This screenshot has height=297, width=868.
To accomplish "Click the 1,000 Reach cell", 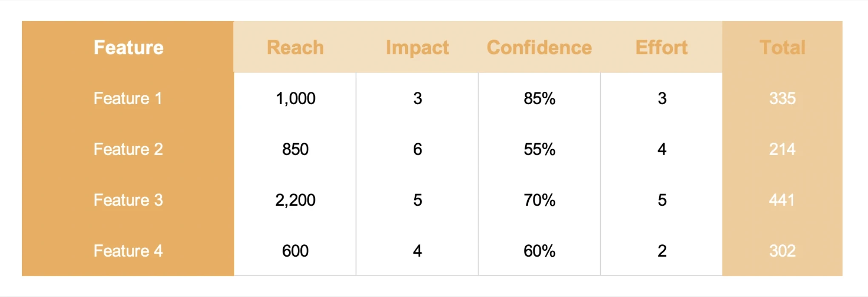I will (296, 98).
